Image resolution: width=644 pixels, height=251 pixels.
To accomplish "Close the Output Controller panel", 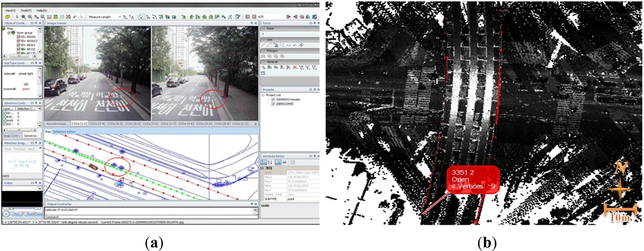I will click(x=257, y=204).
